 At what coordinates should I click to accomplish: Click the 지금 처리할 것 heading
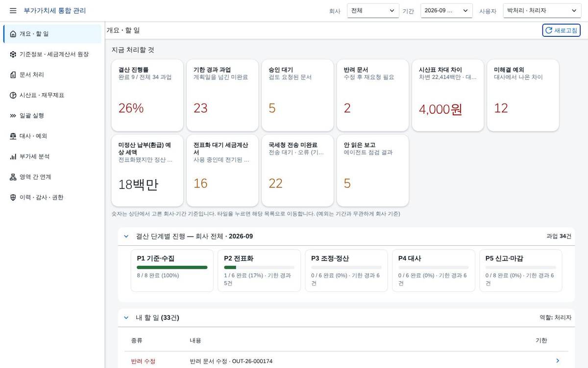[133, 50]
